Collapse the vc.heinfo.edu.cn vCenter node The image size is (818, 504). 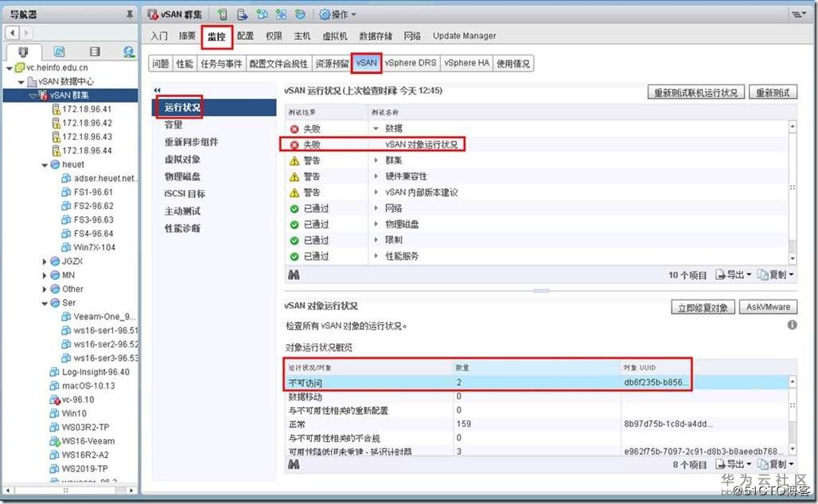click(10, 68)
